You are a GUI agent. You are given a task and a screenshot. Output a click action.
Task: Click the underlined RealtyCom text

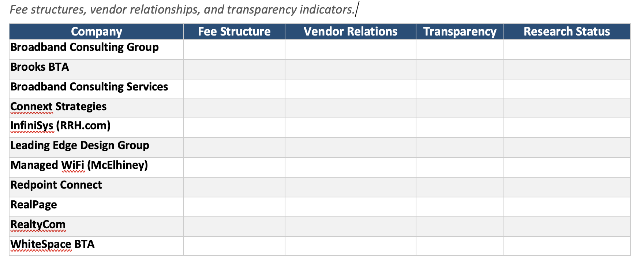tap(38, 224)
